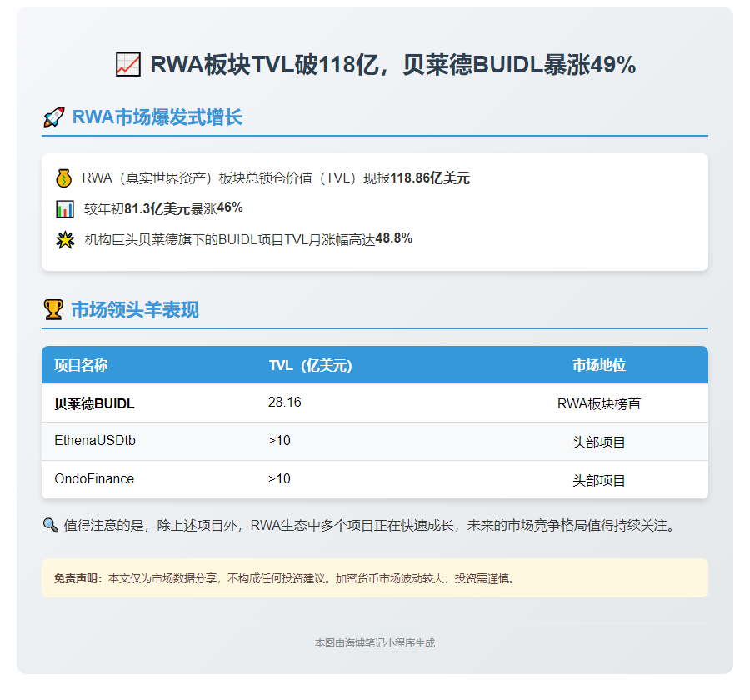Click the heading RWA市场爆发式增长
750x700 pixels.
coord(157,117)
